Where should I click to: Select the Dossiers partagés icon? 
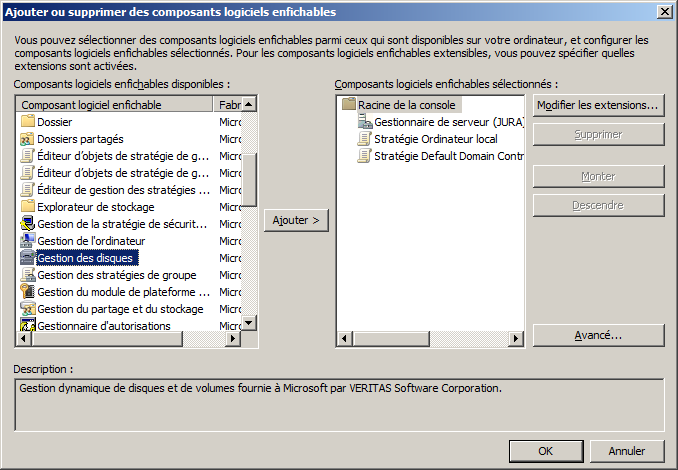[x=28, y=139]
